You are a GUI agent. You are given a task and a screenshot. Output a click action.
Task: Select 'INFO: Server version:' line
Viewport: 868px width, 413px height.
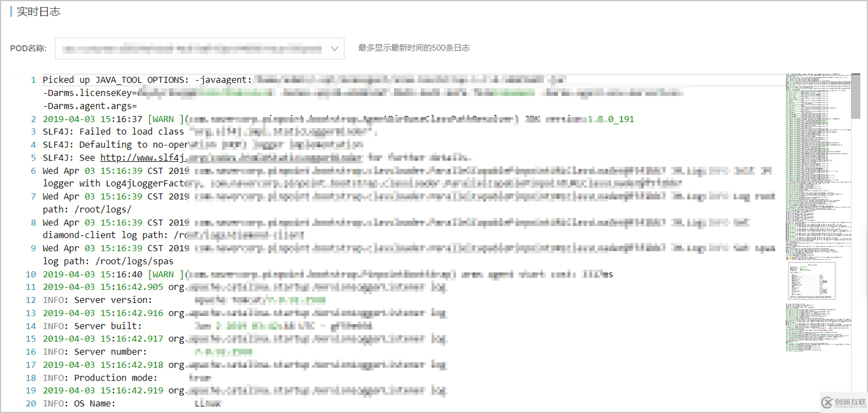click(x=184, y=300)
